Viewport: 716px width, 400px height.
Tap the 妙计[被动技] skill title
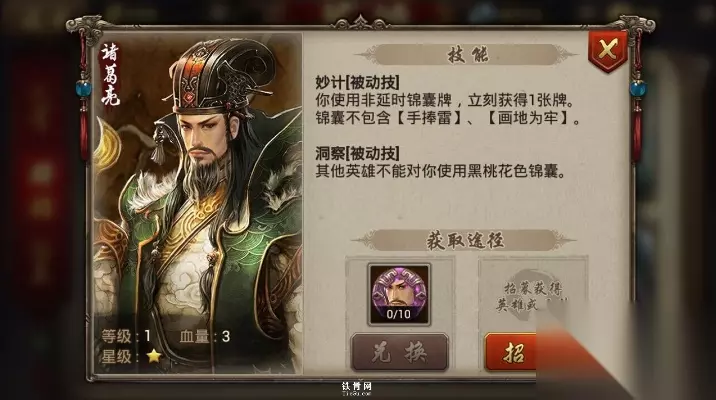point(358,82)
